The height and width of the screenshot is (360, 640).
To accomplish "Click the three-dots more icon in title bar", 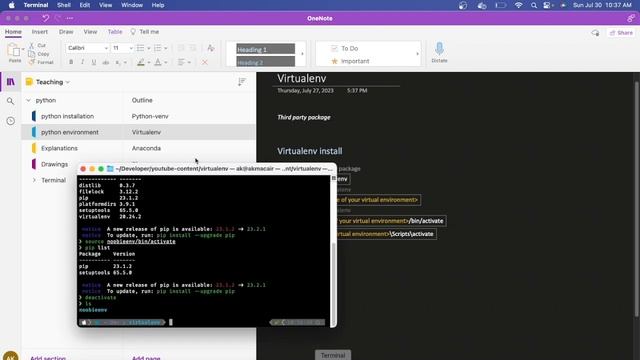I will click(x=70, y=18).
